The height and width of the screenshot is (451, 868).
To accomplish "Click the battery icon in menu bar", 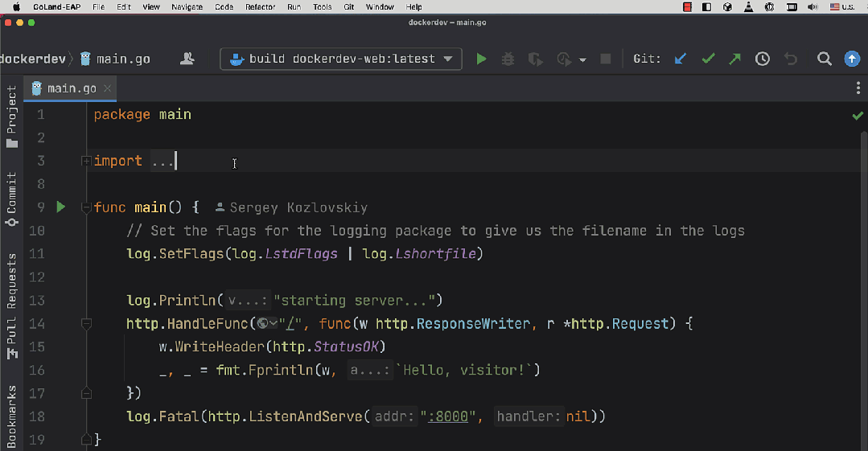I will tap(792, 6).
